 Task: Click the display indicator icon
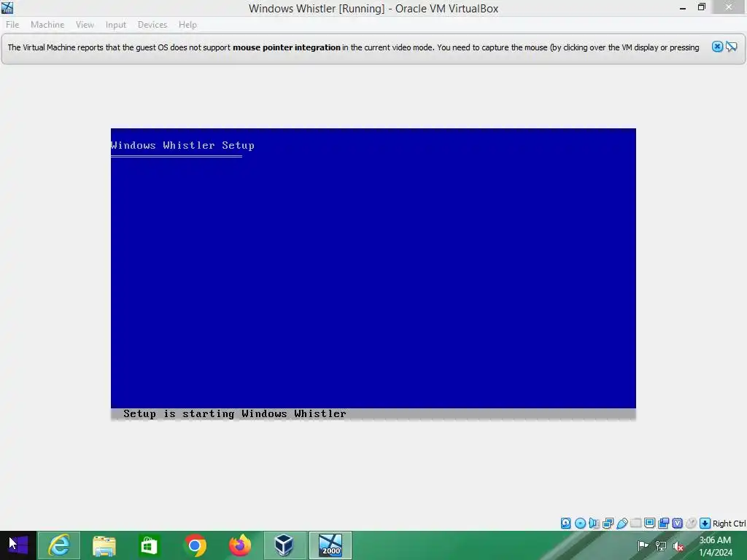coord(649,524)
